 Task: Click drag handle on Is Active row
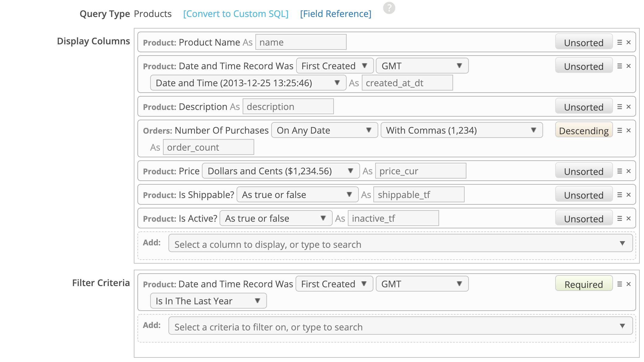pos(620,218)
